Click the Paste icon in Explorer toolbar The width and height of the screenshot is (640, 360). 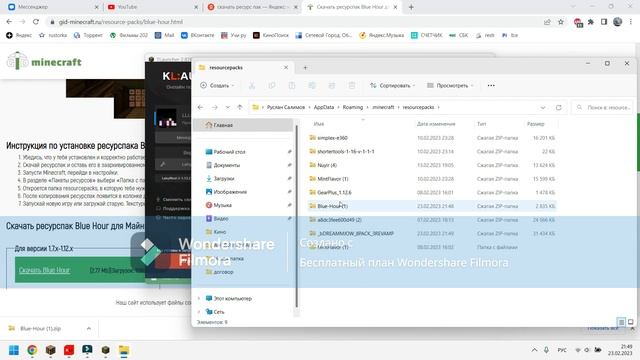292,85
